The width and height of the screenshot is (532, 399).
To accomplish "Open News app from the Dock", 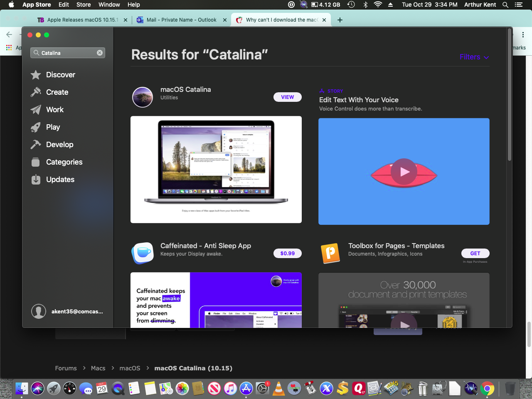I will (214, 389).
